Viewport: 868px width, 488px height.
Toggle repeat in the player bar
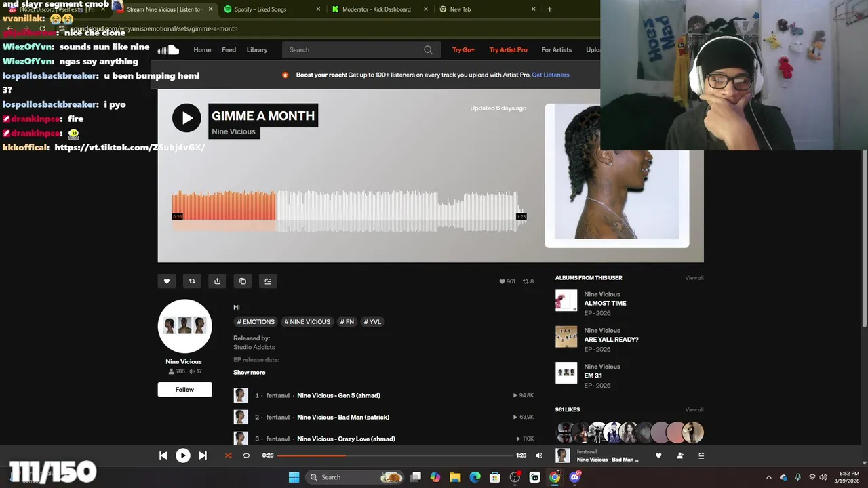pyautogui.click(x=246, y=455)
